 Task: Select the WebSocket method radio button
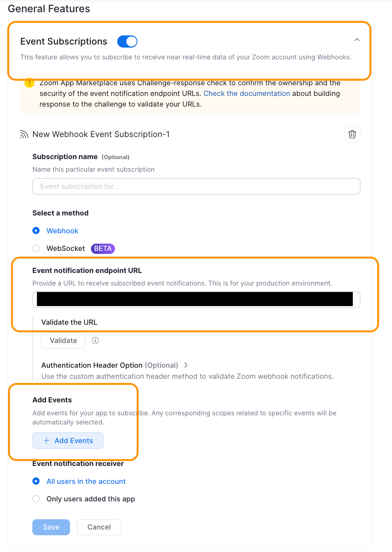[36, 249]
